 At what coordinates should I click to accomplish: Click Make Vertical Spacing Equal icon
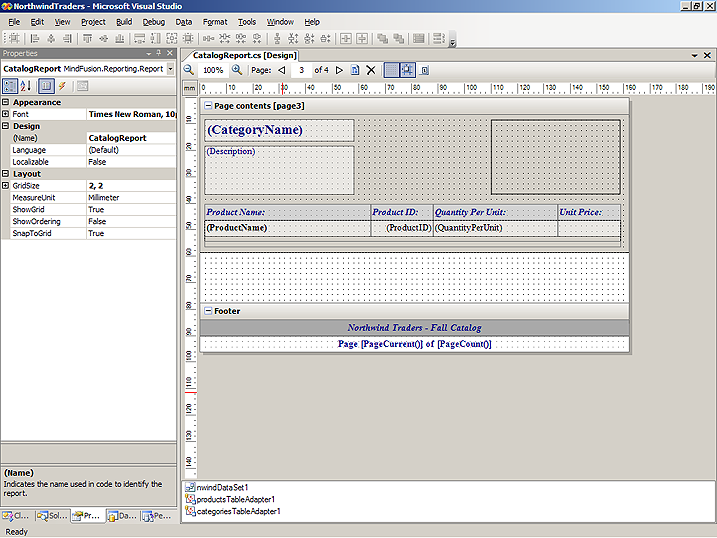coord(277,38)
